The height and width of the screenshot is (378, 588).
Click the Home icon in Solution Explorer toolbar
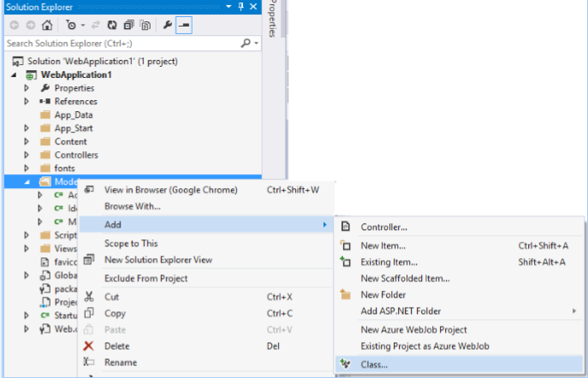tap(47, 25)
